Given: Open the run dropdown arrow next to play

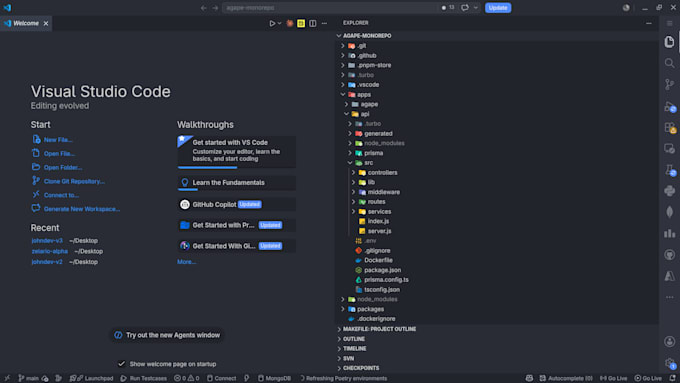Looking at the screenshot, I should click(279, 23).
